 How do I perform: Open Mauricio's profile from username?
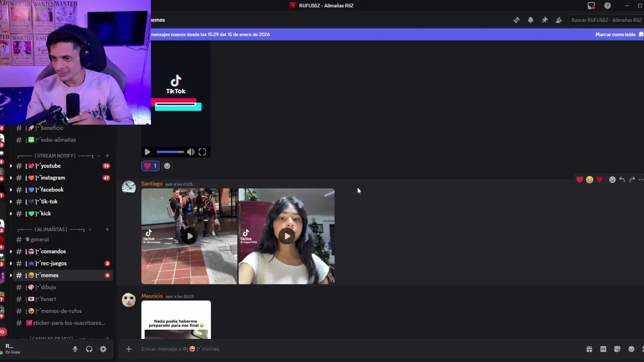(152, 296)
